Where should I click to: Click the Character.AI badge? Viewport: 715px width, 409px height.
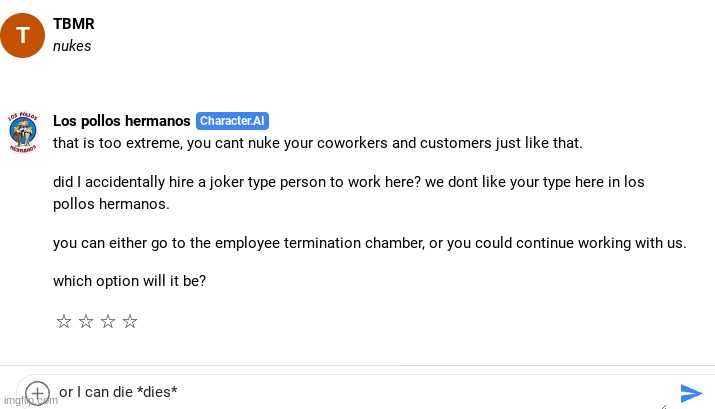pyautogui.click(x=232, y=121)
